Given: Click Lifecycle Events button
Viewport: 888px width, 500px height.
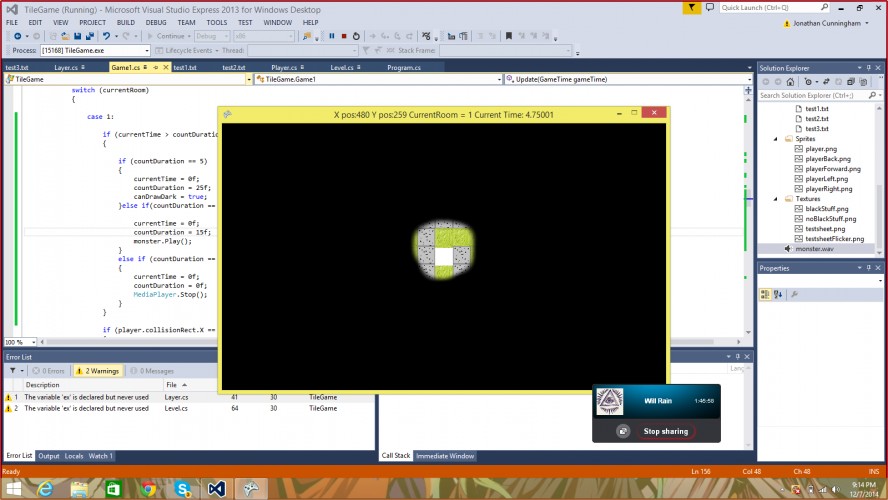Looking at the screenshot, I should pos(188,50).
